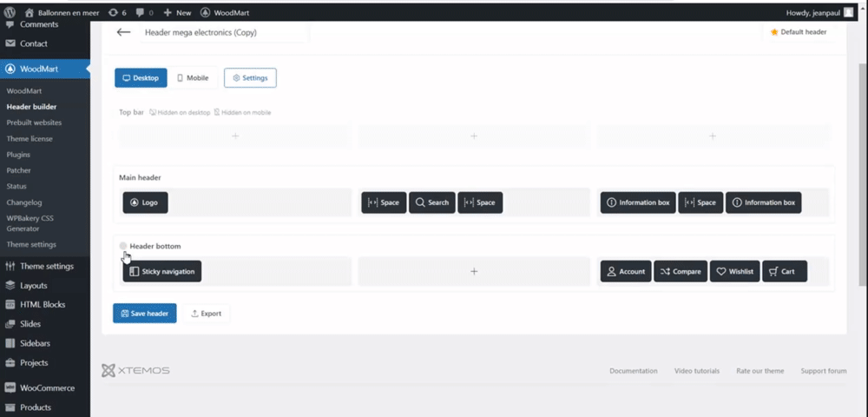Screen dimensions: 868x417
Task: Select the Account element
Action: (x=626, y=271)
